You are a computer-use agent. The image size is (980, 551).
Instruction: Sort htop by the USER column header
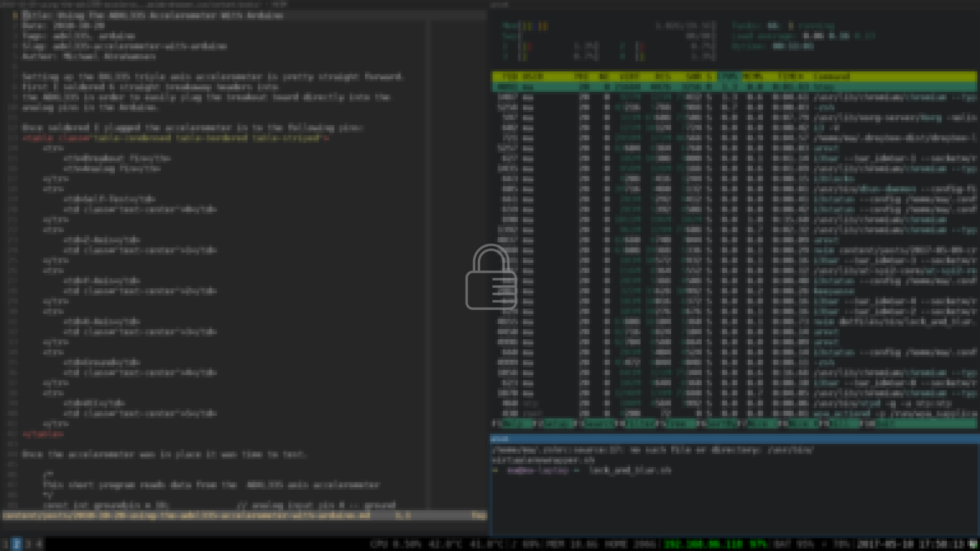click(533, 77)
